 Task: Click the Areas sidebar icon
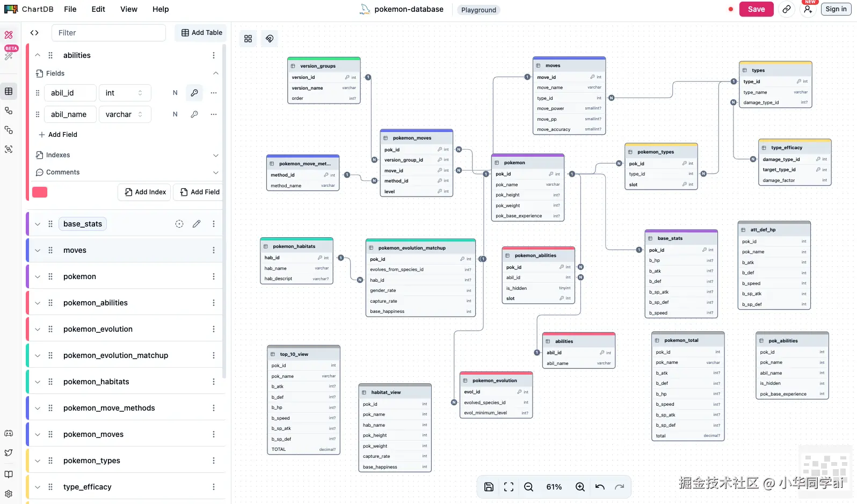9,149
